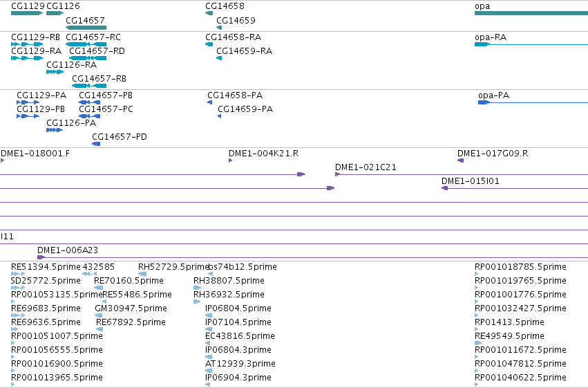Click EST SD25772.5prime

tap(18, 288)
